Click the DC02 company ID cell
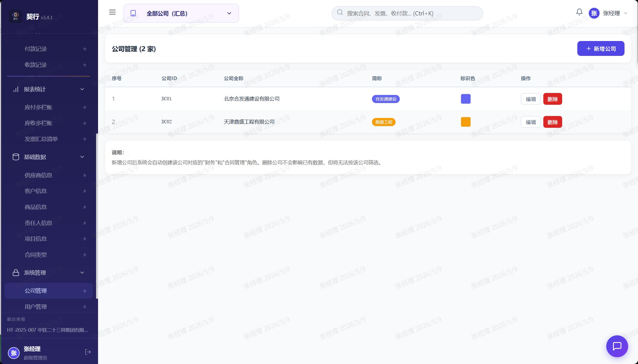Screen dimensions: 638x364 point(167,122)
